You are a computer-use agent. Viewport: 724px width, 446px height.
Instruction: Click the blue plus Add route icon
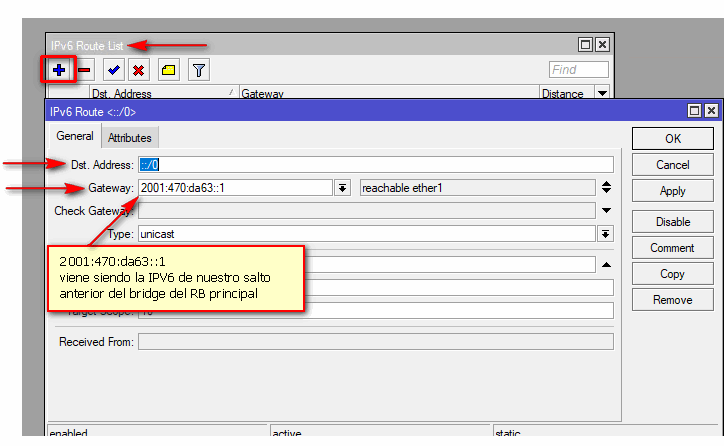pyautogui.click(x=59, y=70)
